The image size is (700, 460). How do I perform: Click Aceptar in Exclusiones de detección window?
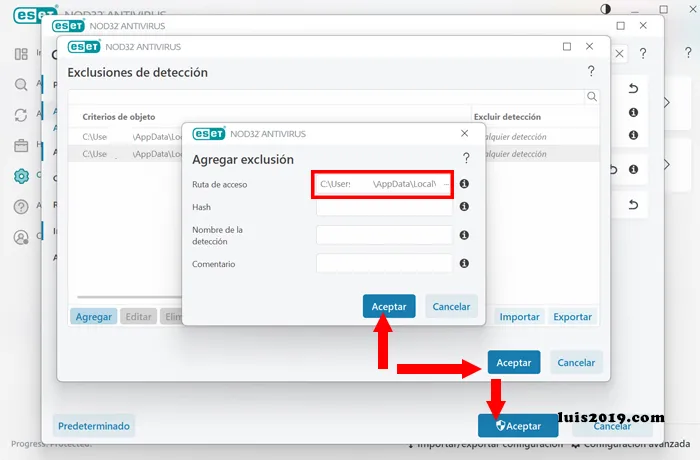click(x=514, y=362)
